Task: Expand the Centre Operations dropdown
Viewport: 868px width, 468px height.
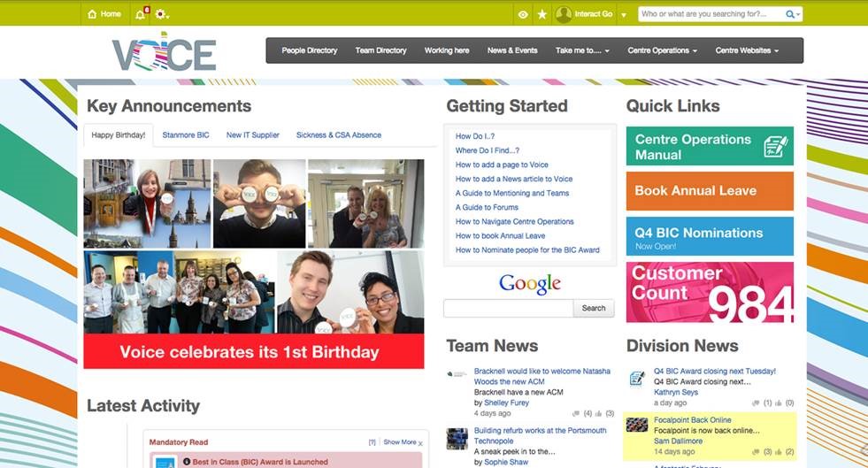Action: click(662, 50)
